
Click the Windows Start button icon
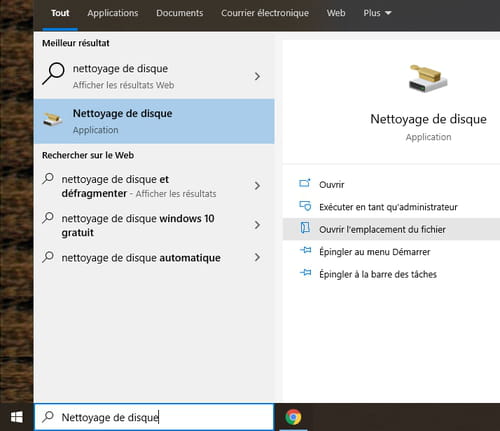pyautogui.click(x=17, y=417)
